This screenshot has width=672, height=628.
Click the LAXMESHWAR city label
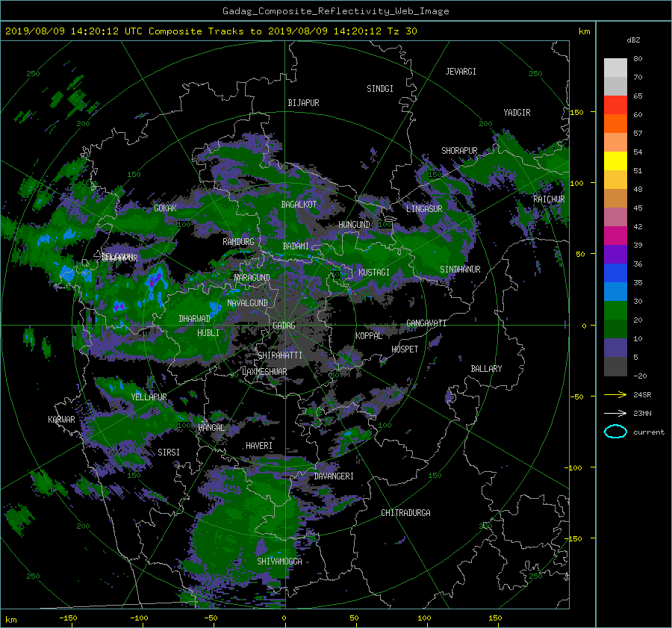[265, 372]
